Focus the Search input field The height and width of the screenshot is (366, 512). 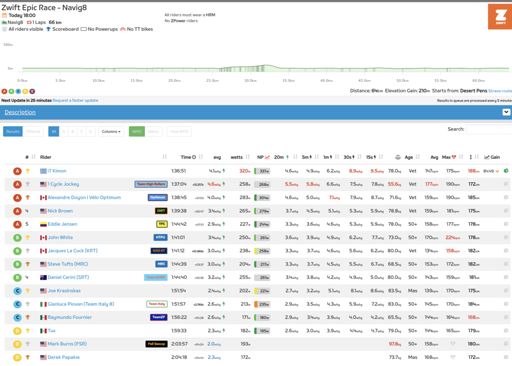point(489,129)
